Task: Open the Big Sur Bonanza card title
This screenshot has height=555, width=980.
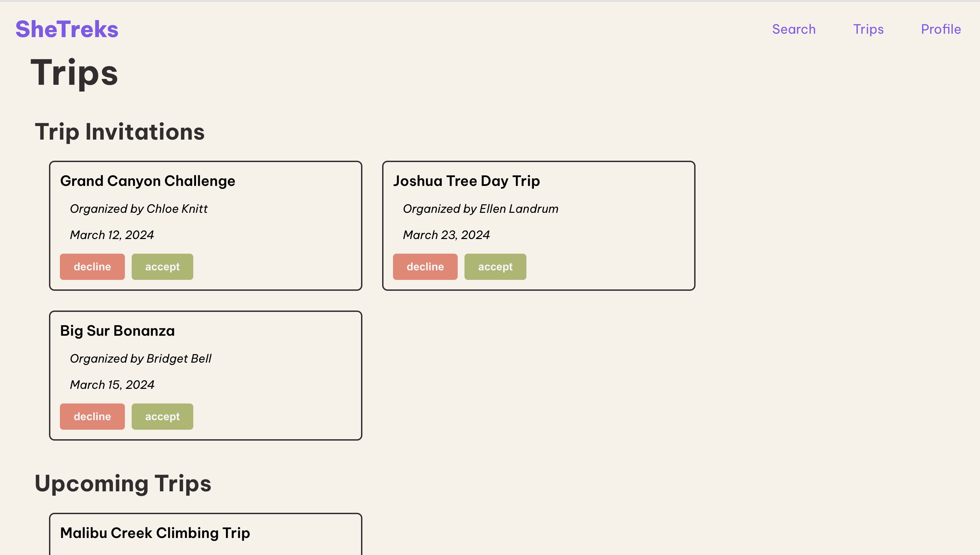Action: click(117, 331)
